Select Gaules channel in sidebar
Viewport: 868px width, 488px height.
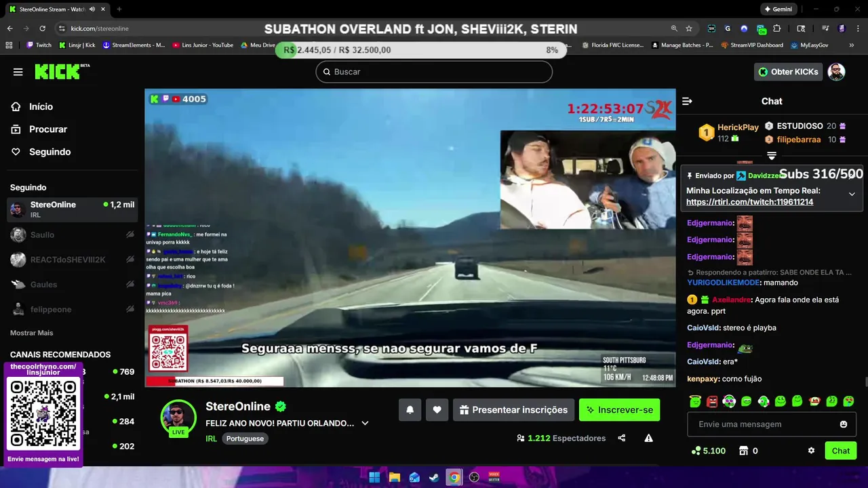(x=72, y=285)
